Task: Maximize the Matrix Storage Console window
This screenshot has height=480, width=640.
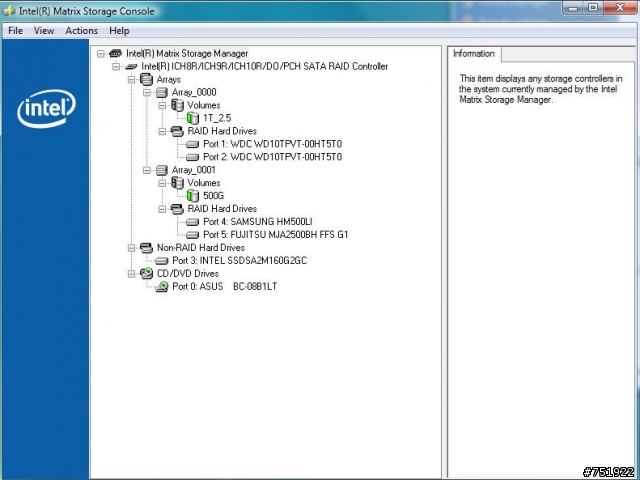Action: click(x=593, y=8)
